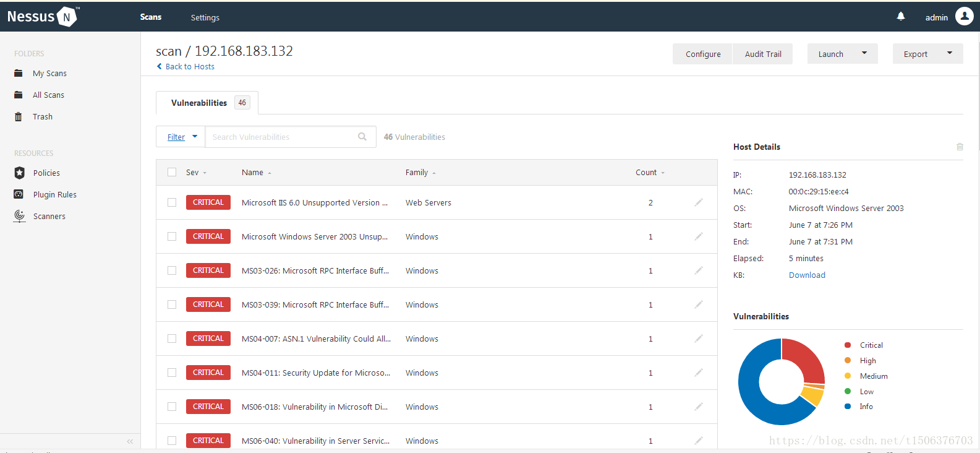Viewport: 980px width, 453px height.
Task: Sort by the Sev column
Action: click(196, 173)
